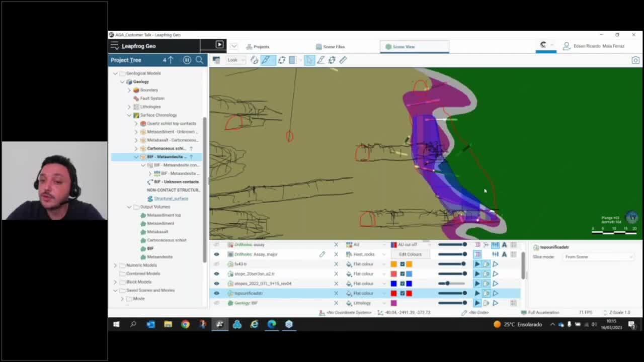Toggle visibility eye for fx43 tr
The height and width of the screenshot is (362, 644).
point(216,264)
